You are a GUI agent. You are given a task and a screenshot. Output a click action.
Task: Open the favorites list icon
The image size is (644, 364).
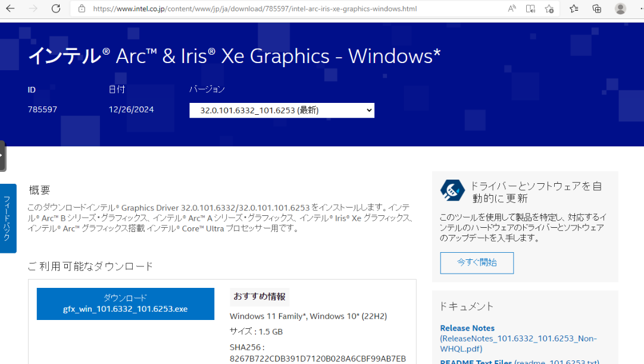point(573,9)
